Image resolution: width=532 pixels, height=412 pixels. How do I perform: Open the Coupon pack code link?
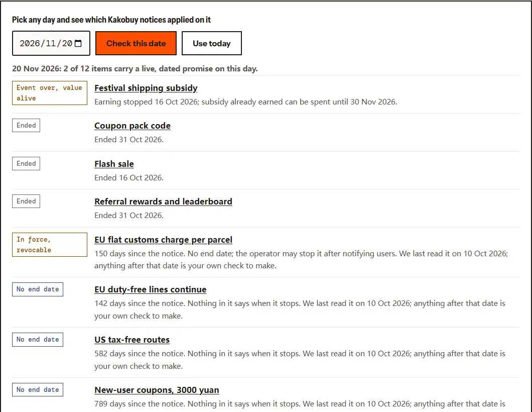coord(132,126)
